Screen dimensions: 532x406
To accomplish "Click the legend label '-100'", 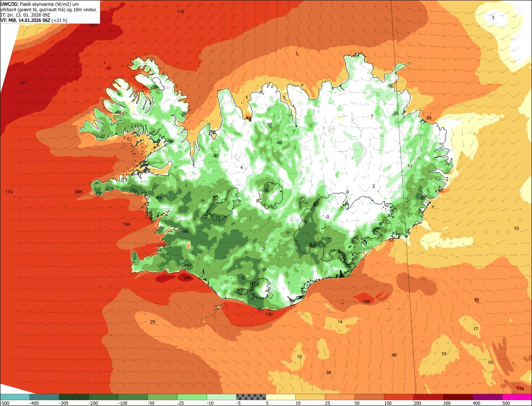I will point(123,403).
